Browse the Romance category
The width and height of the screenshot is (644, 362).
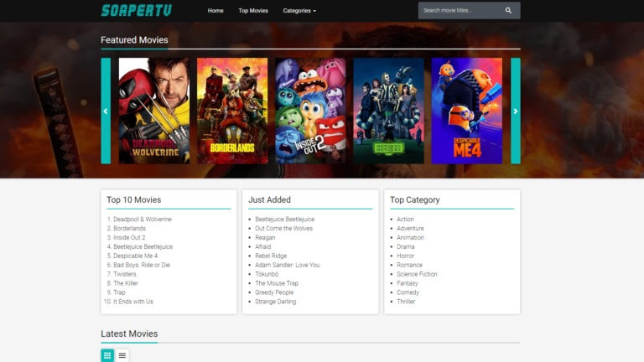click(409, 265)
